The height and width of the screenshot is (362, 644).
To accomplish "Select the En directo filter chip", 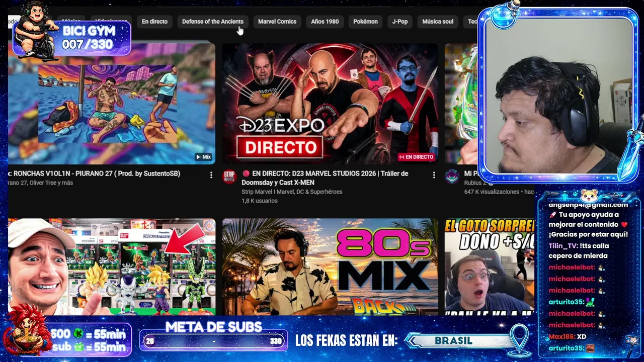I will pos(154,22).
